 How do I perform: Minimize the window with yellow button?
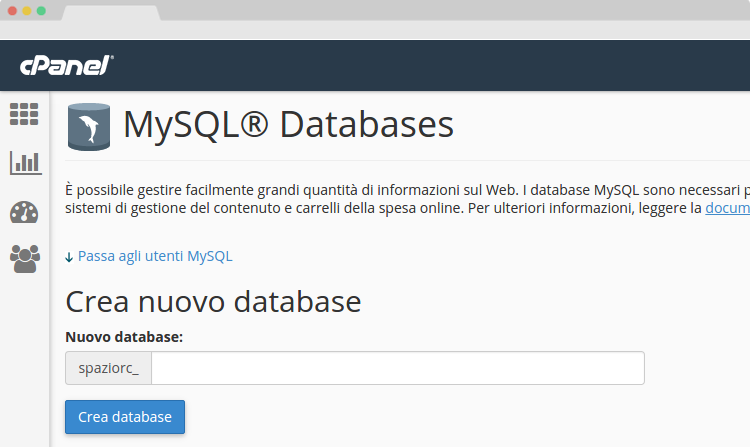(x=27, y=11)
